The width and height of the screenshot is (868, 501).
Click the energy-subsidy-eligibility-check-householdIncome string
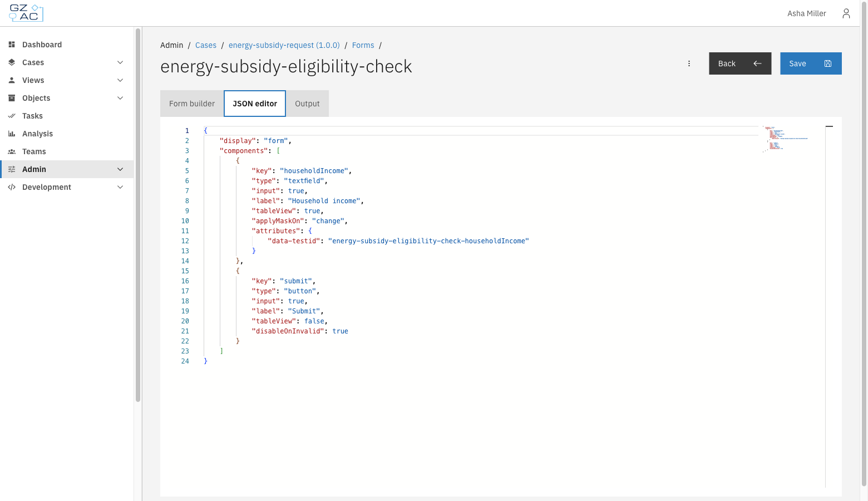pyautogui.click(x=428, y=241)
